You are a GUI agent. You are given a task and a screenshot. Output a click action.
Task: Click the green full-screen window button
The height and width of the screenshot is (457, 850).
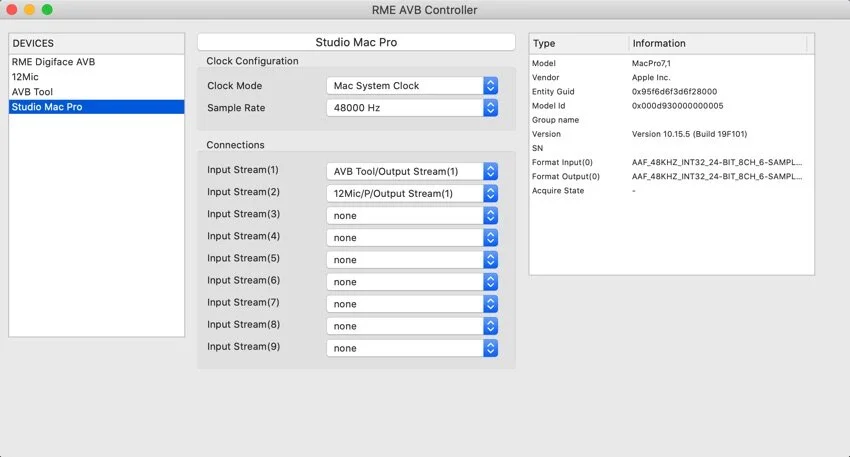pos(47,10)
